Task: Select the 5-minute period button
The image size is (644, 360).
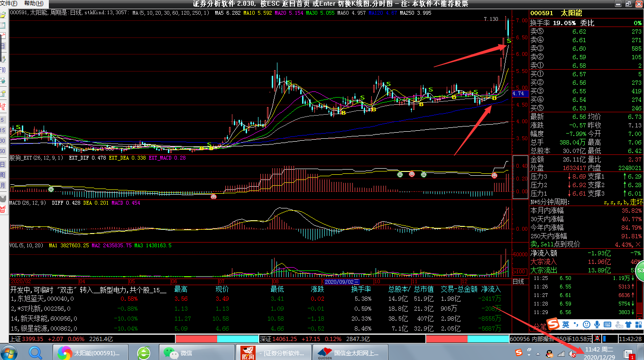Action: [x=3, y=120]
